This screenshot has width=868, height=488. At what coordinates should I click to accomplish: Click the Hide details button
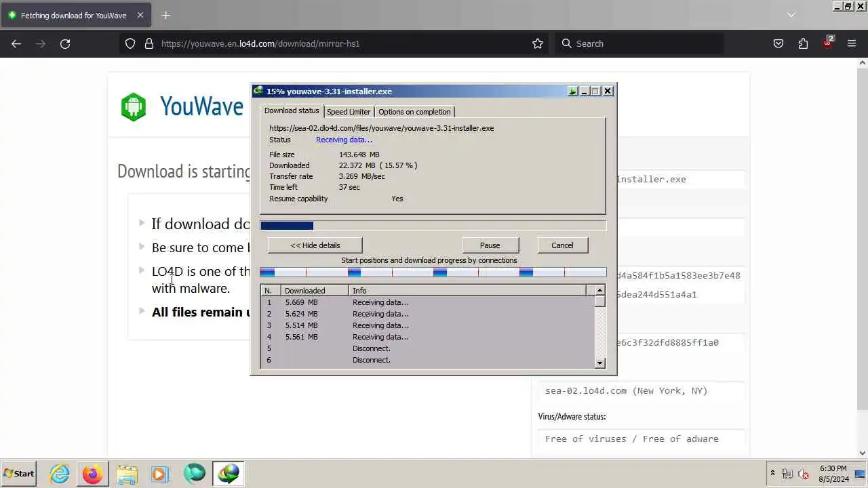pos(315,245)
